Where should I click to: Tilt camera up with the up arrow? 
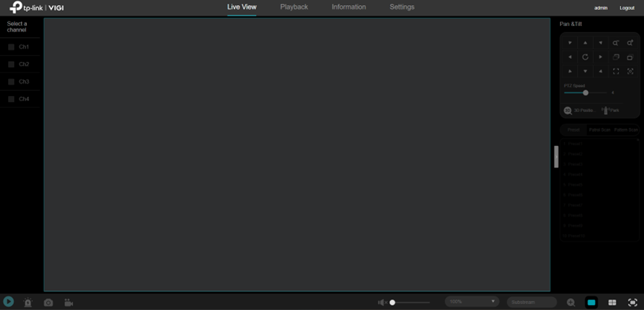[585, 42]
